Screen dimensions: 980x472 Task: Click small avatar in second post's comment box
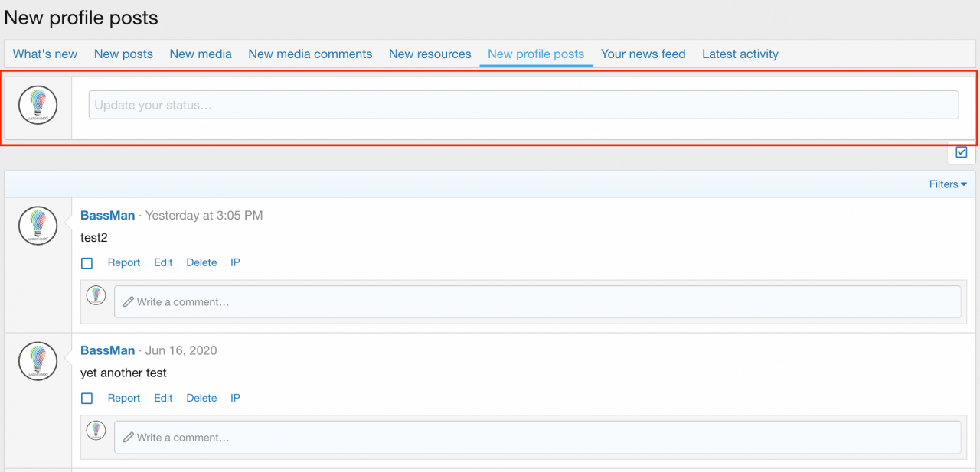pyautogui.click(x=96, y=431)
